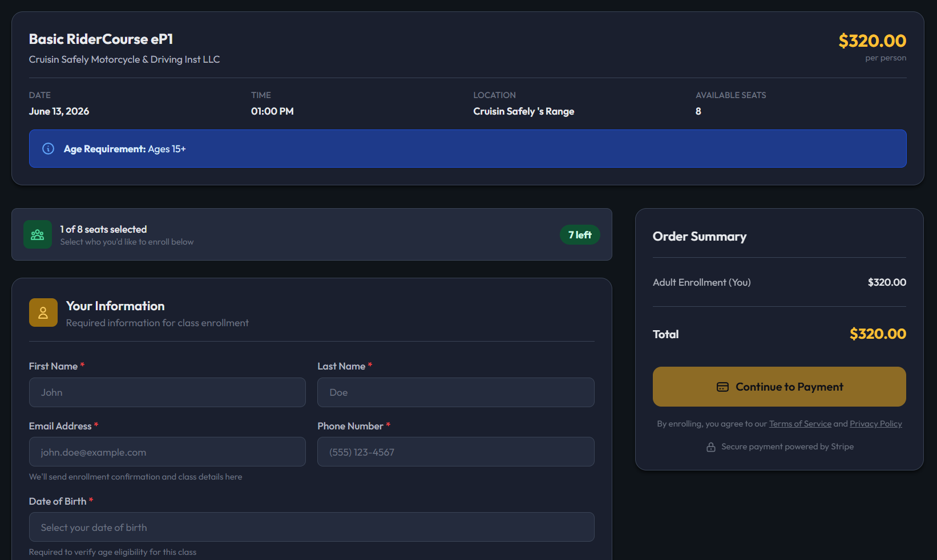Focus the First Name input field

tap(167, 392)
